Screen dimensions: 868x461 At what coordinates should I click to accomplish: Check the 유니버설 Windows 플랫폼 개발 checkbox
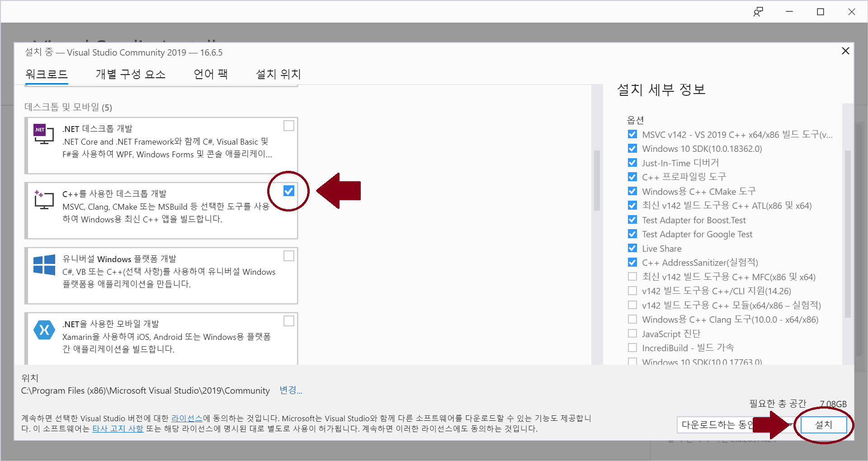289,256
